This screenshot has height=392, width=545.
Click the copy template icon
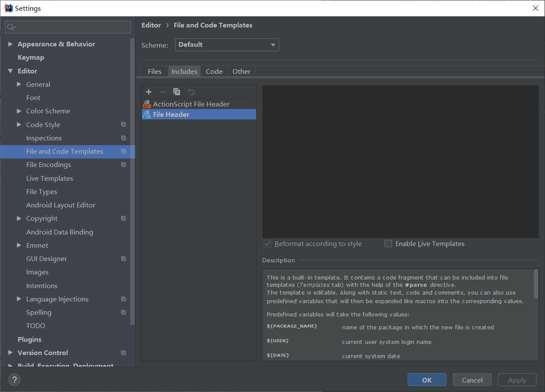(177, 92)
